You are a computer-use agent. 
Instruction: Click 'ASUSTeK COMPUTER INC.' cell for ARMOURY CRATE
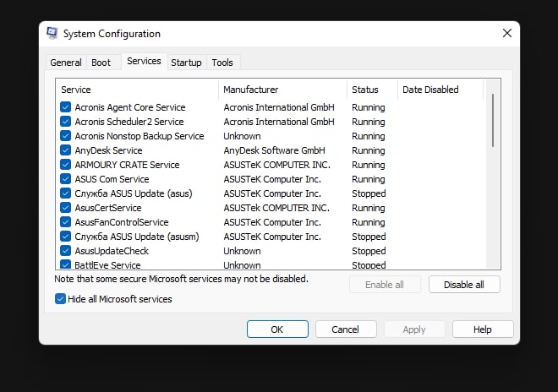(276, 165)
